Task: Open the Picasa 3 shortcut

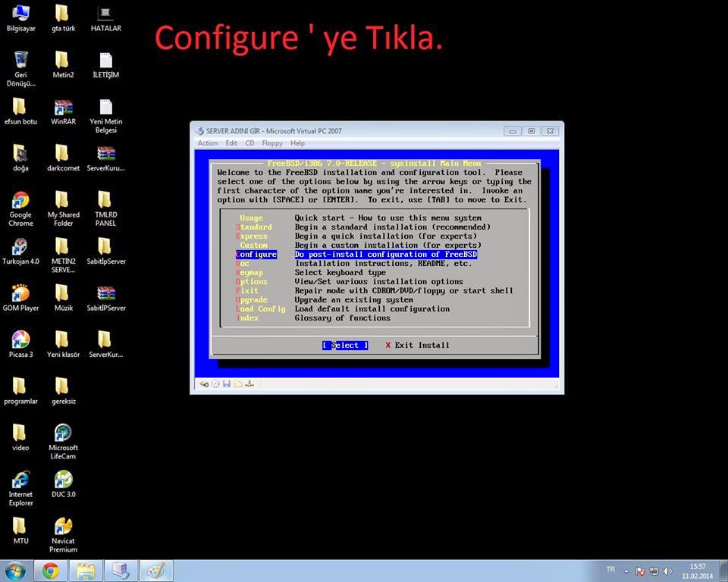Action: click(x=21, y=345)
